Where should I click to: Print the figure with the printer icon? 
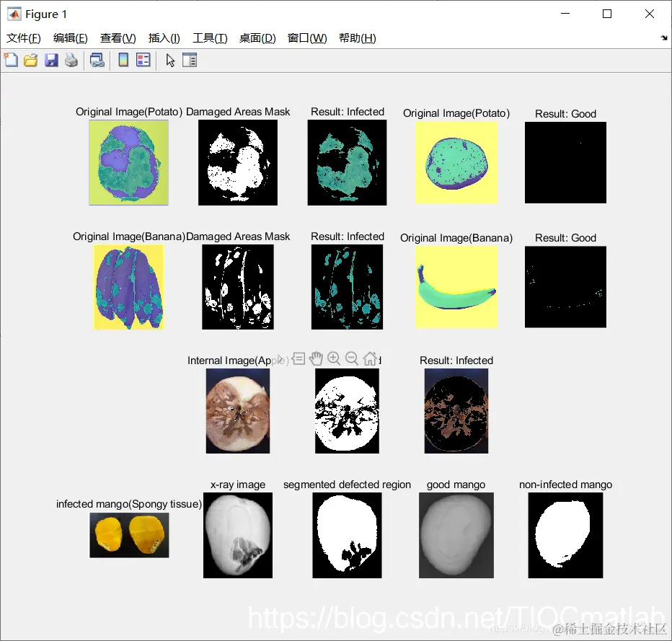71,60
